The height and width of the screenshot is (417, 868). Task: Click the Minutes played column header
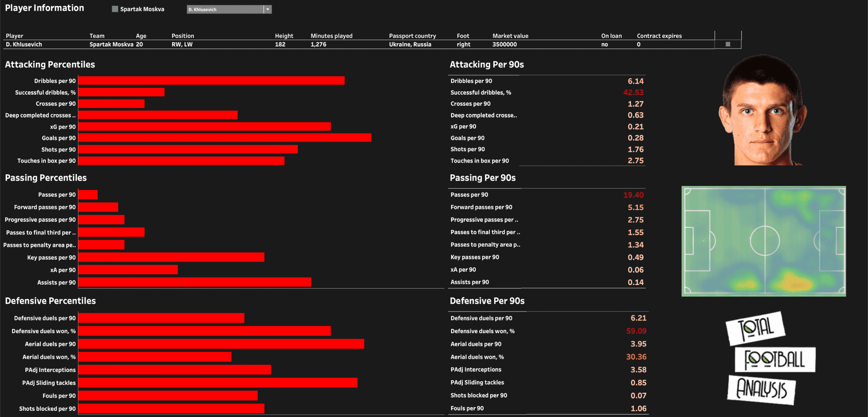[331, 36]
